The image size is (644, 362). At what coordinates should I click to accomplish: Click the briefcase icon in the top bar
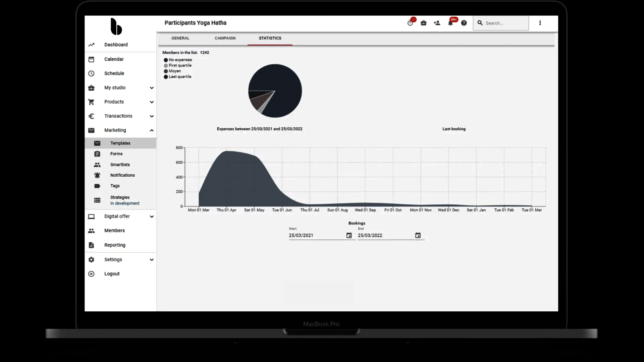423,23
